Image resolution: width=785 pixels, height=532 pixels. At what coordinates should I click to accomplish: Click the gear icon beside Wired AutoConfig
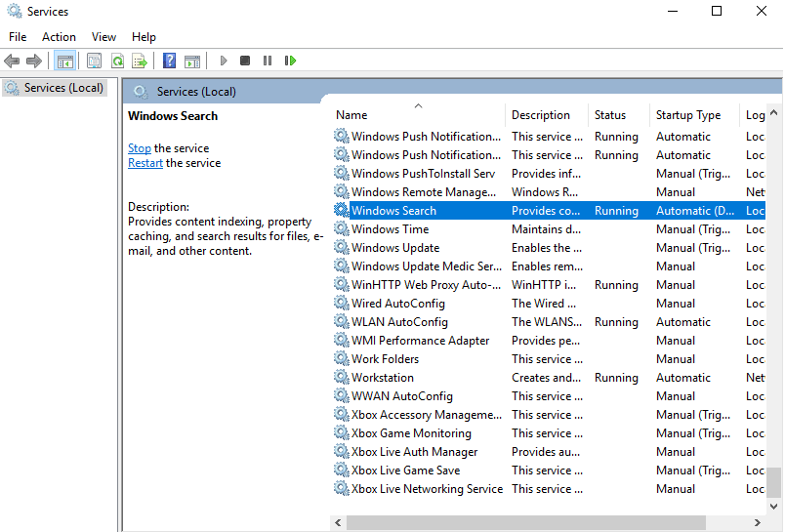coord(342,303)
